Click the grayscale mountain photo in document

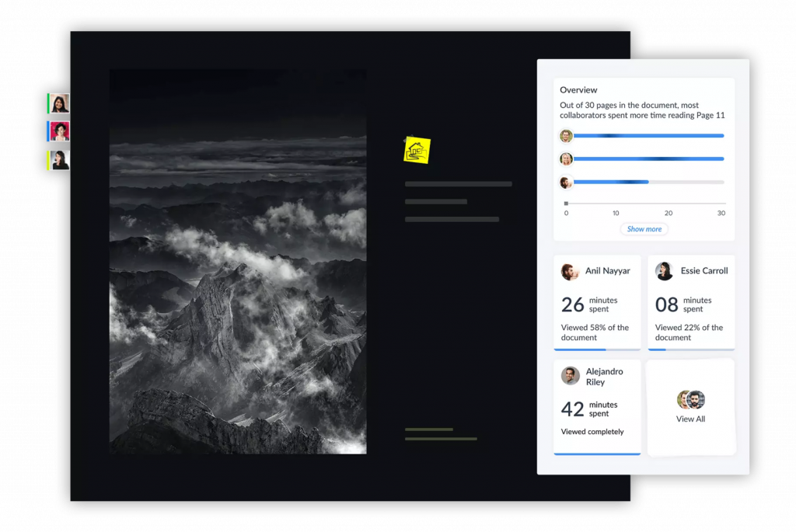[238, 261]
